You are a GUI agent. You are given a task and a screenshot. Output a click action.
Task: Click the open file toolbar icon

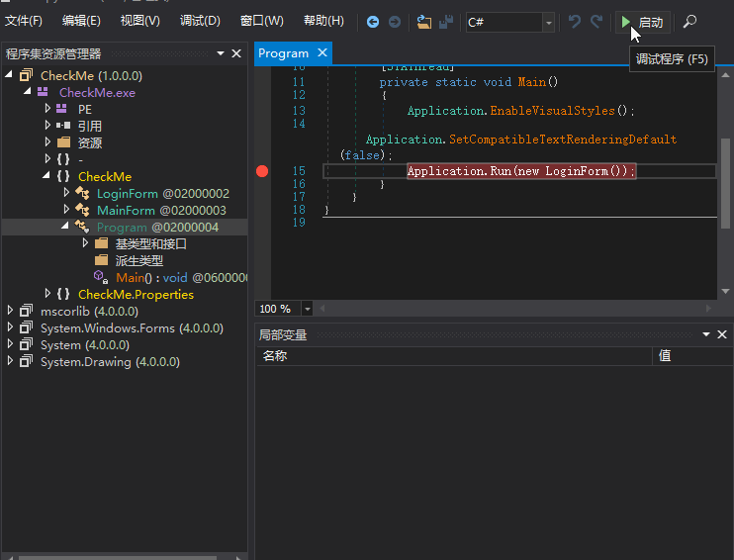click(424, 22)
